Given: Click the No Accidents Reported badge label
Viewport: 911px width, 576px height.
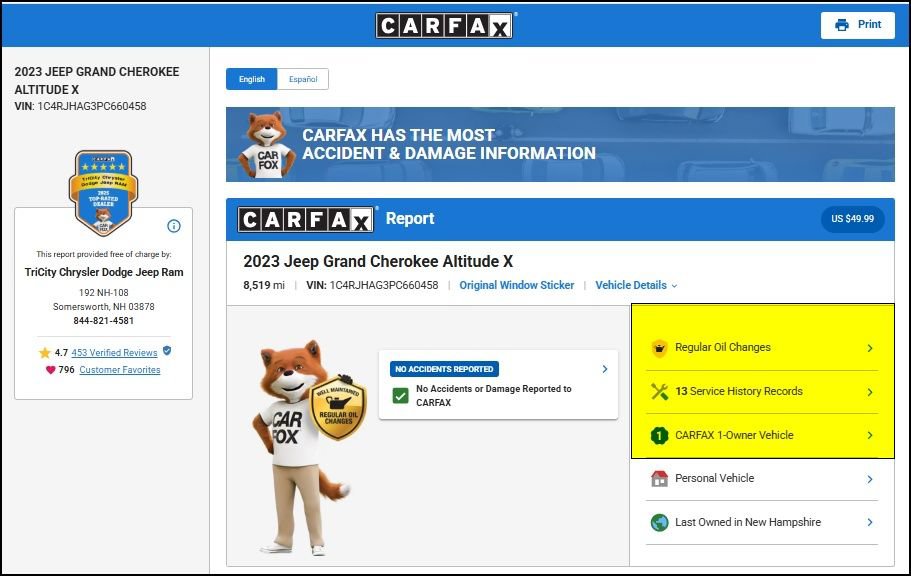Looking at the screenshot, I should click(x=444, y=369).
